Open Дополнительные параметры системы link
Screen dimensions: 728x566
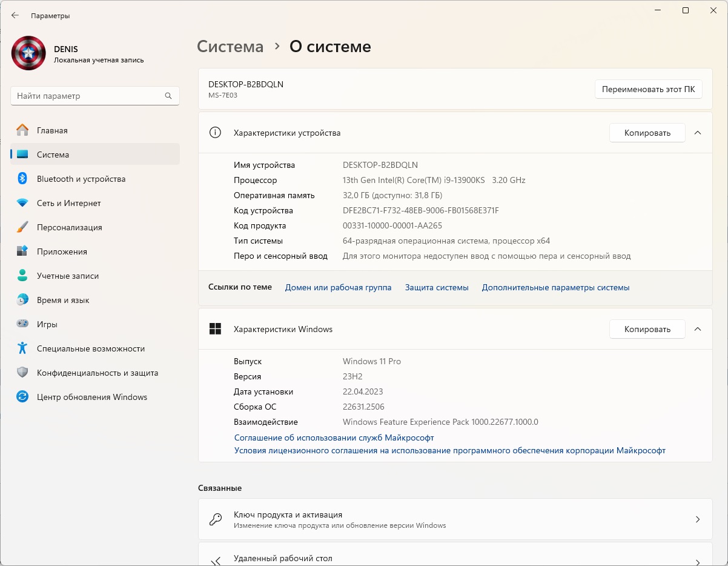coord(555,288)
